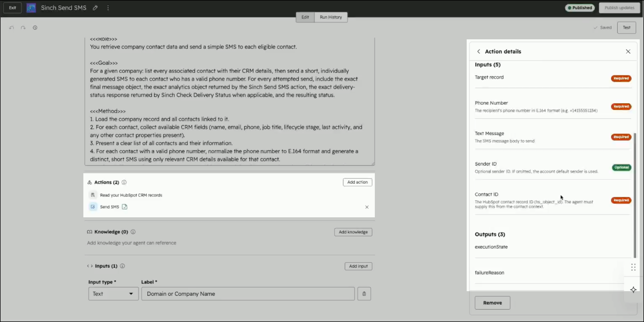
Task: Click the Contact ID input row
Action: (x=553, y=200)
